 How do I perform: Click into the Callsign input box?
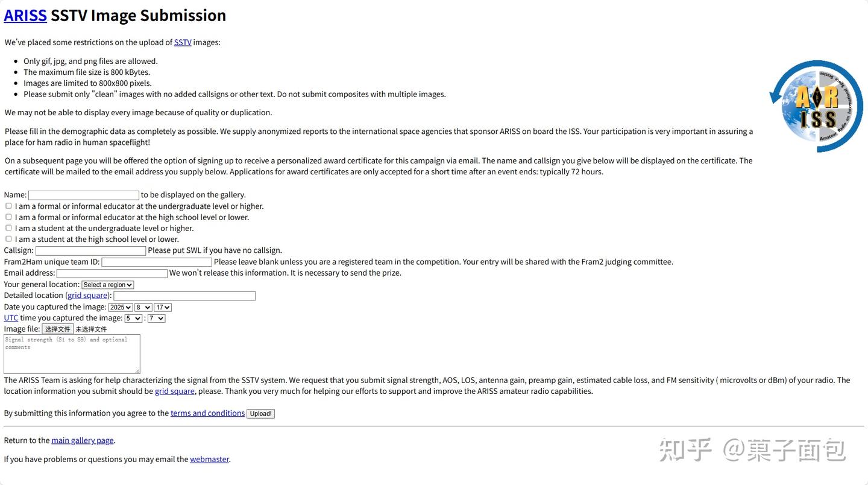click(x=90, y=250)
